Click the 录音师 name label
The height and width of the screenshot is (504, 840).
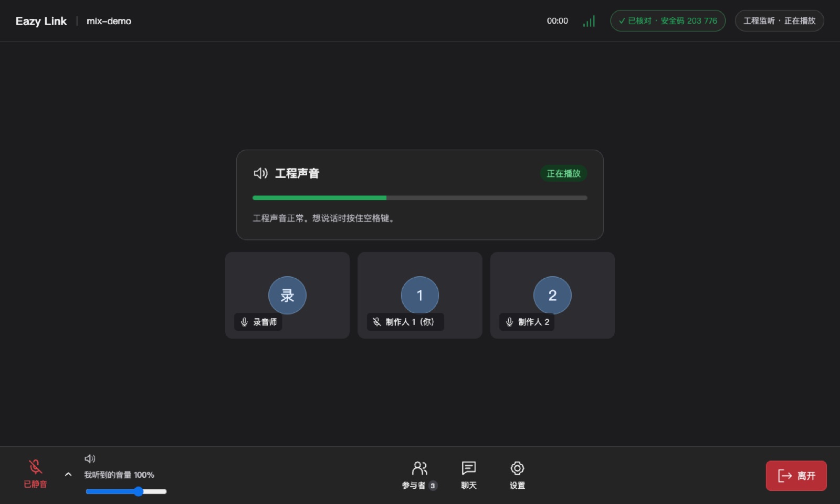click(x=265, y=322)
